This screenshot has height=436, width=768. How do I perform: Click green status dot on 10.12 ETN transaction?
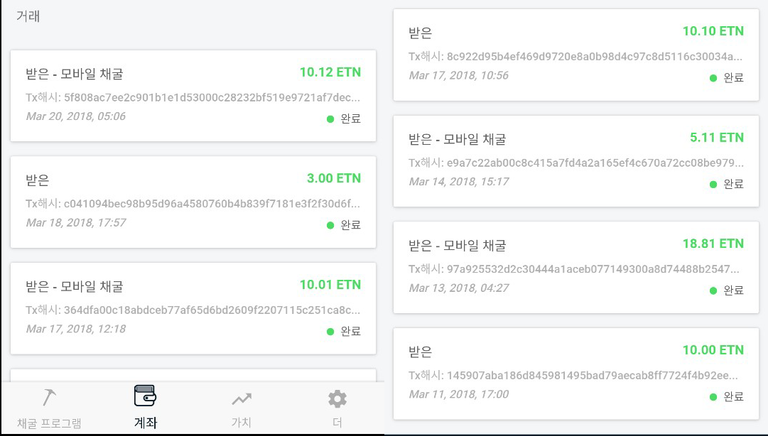330,119
